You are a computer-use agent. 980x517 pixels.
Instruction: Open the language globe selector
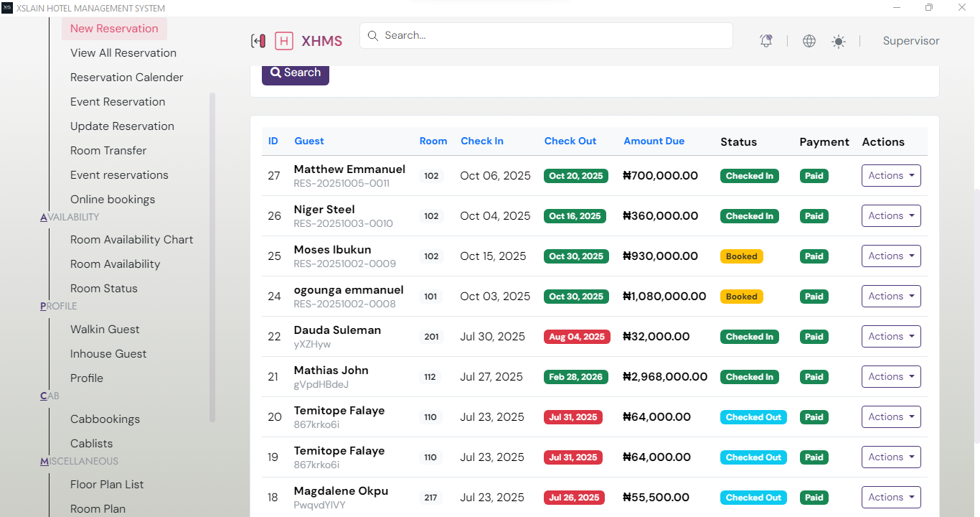(809, 41)
